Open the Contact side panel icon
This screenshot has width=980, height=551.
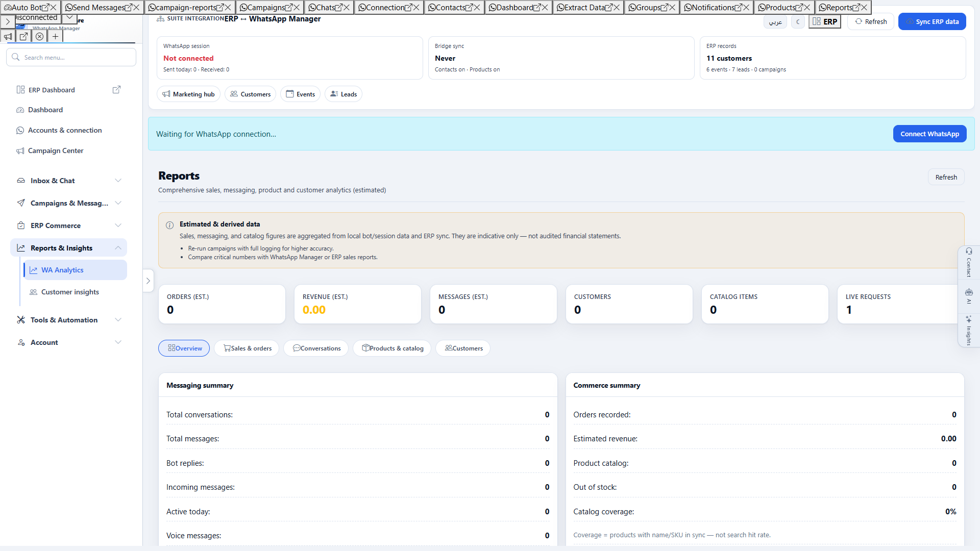click(x=969, y=262)
